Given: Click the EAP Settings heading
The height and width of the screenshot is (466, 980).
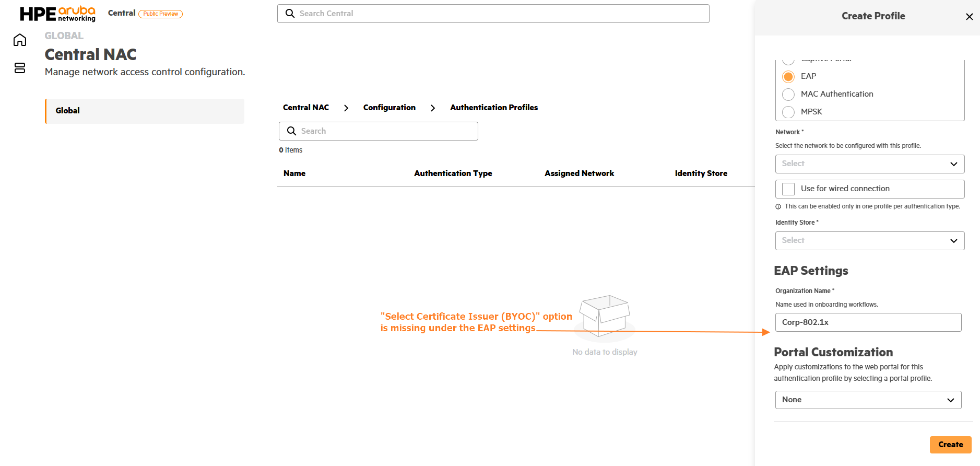Looking at the screenshot, I should point(811,271).
